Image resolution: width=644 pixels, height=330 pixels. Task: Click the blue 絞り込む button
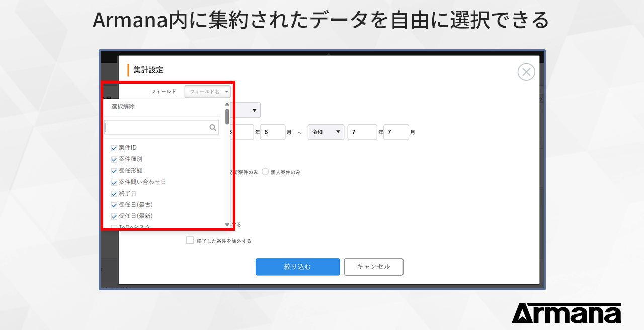coord(297,267)
